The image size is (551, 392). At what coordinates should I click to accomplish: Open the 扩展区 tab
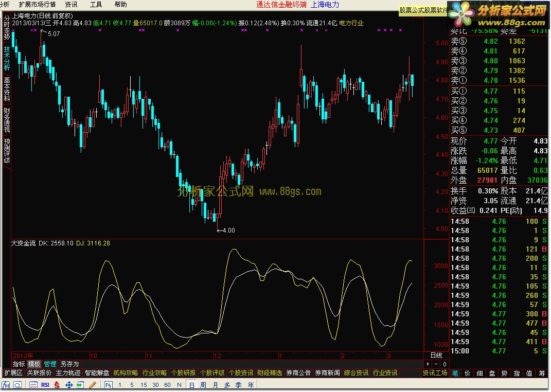[x=13, y=373]
